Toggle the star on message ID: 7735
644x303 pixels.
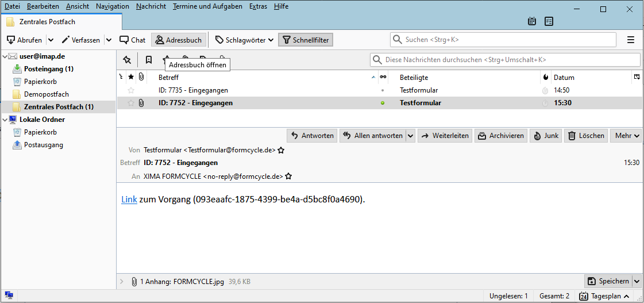[x=131, y=90]
